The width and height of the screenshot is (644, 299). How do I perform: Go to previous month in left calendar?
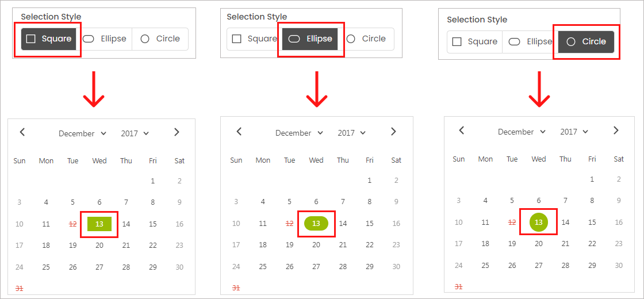coord(22,132)
